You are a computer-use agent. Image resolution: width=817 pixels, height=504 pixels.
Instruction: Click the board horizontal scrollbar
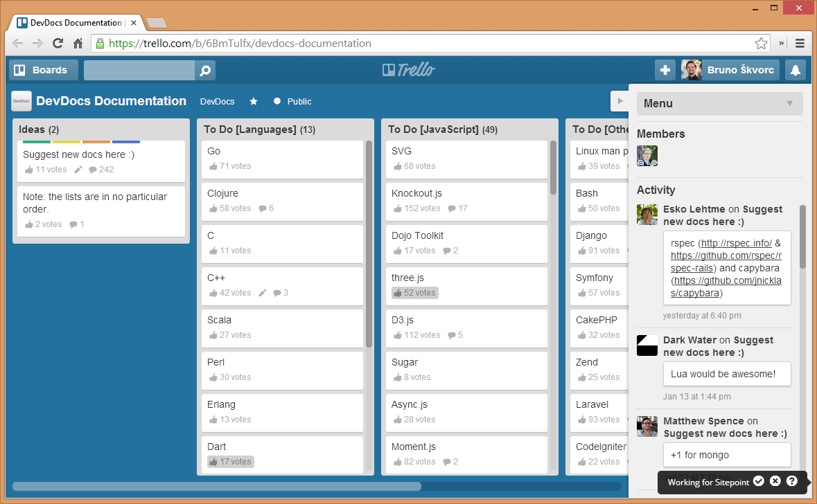pyautogui.click(x=217, y=486)
